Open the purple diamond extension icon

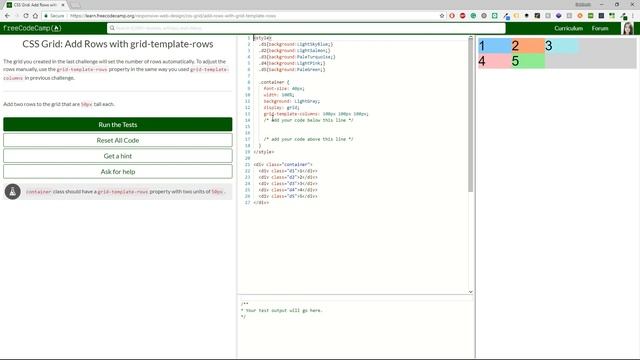click(558, 16)
